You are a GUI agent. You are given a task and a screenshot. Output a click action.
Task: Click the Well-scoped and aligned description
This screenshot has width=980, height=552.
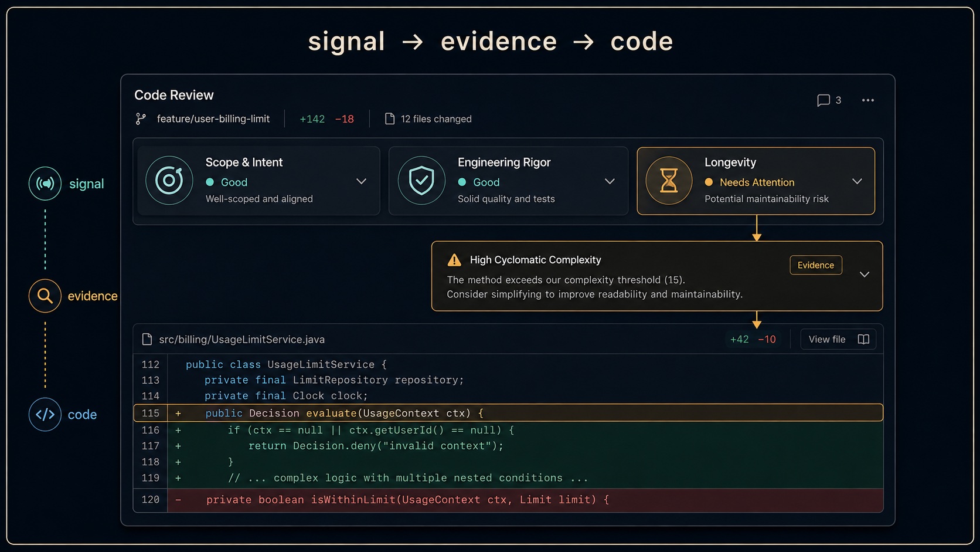tap(259, 199)
